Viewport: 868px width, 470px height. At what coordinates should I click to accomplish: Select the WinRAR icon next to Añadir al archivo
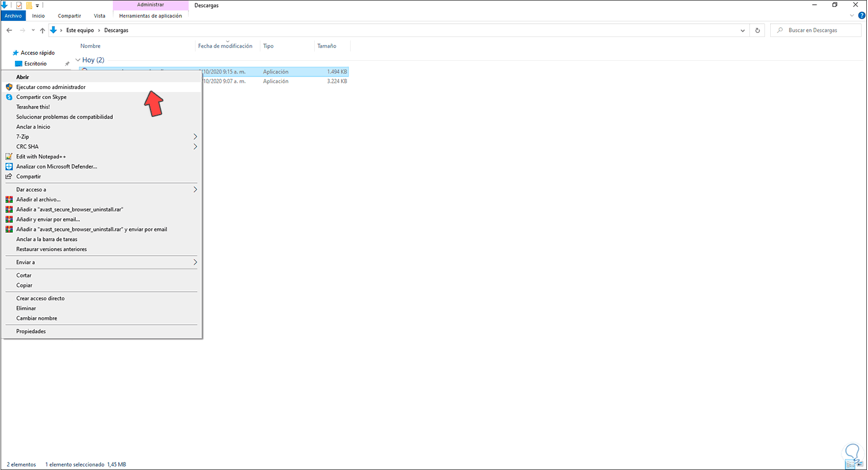coord(9,199)
